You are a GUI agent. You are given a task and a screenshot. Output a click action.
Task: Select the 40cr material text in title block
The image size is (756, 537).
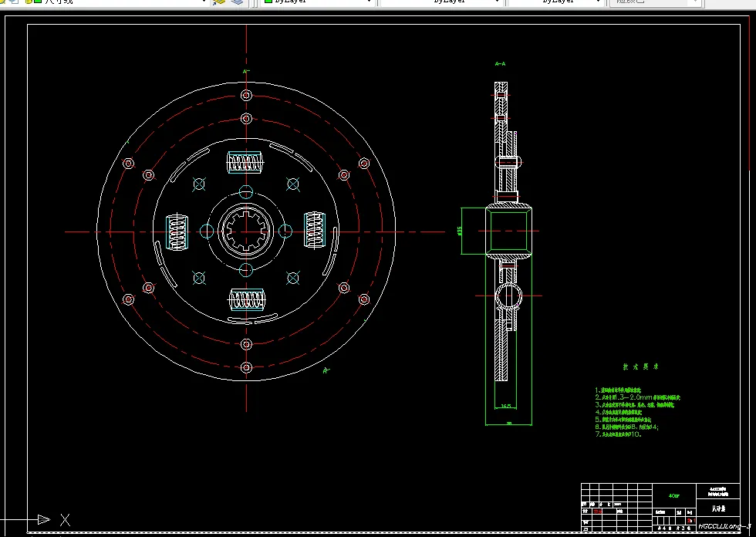(x=674, y=495)
